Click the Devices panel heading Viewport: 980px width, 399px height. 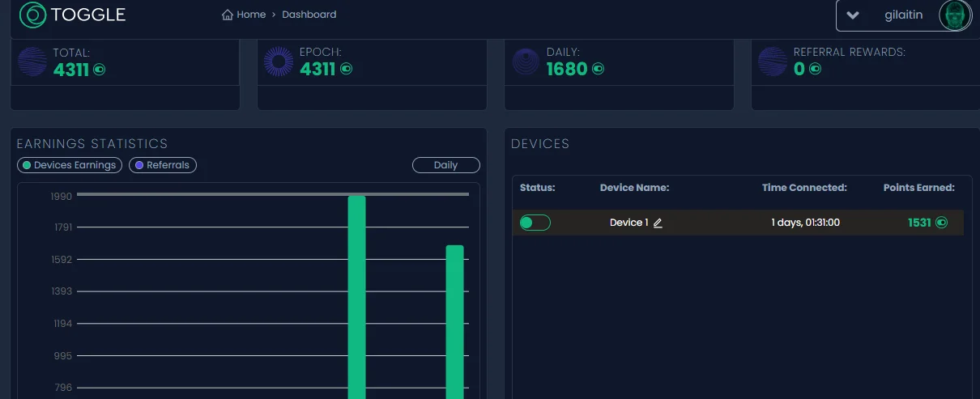coord(540,144)
